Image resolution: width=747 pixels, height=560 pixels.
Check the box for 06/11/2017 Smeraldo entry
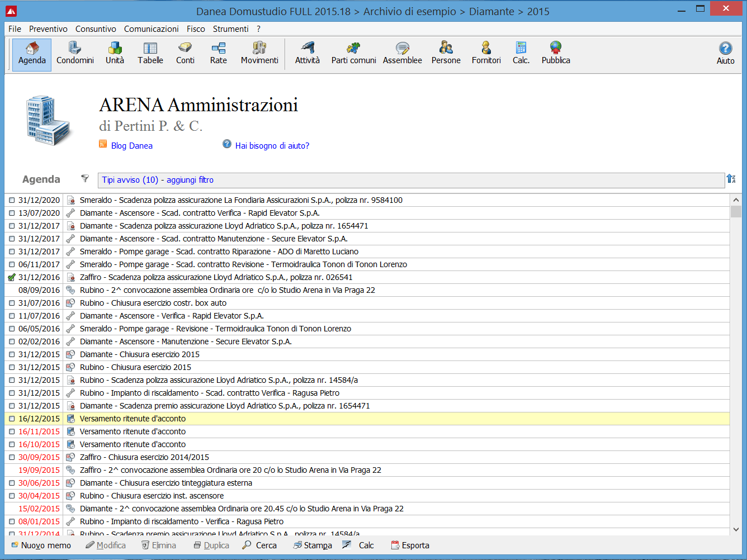tap(12, 264)
